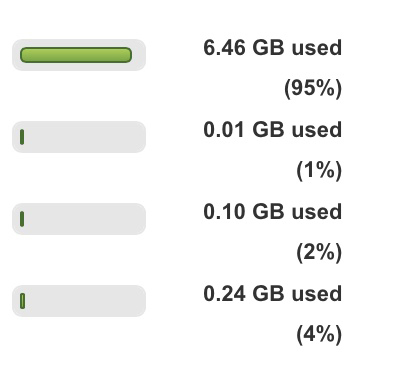The width and height of the screenshot is (395, 387).
Task: Click the number 6.46 in the first label
Action: pyautogui.click(x=224, y=48)
